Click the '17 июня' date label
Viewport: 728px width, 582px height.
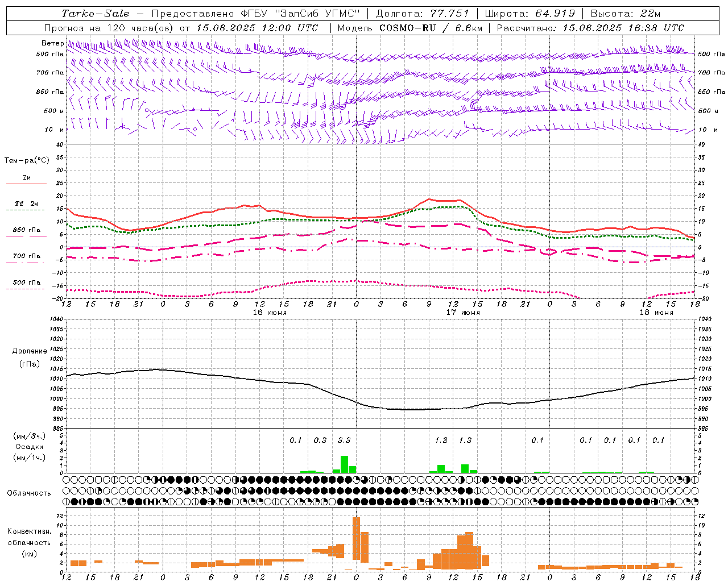(x=462, y=313)
